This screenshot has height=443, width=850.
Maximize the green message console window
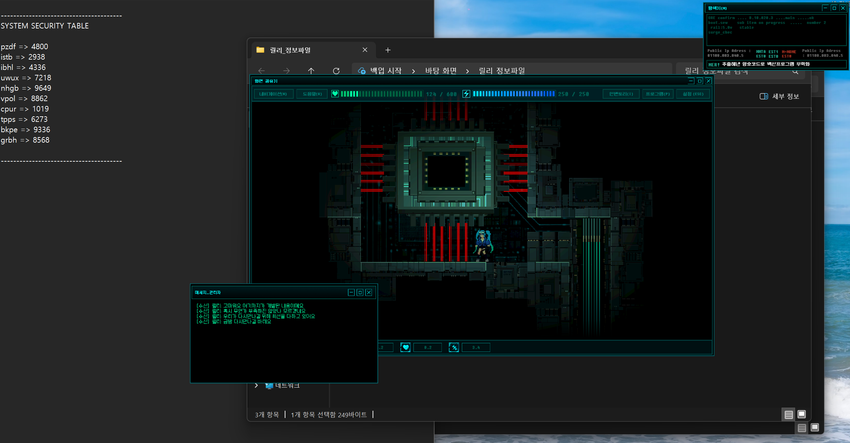[359, 292]
